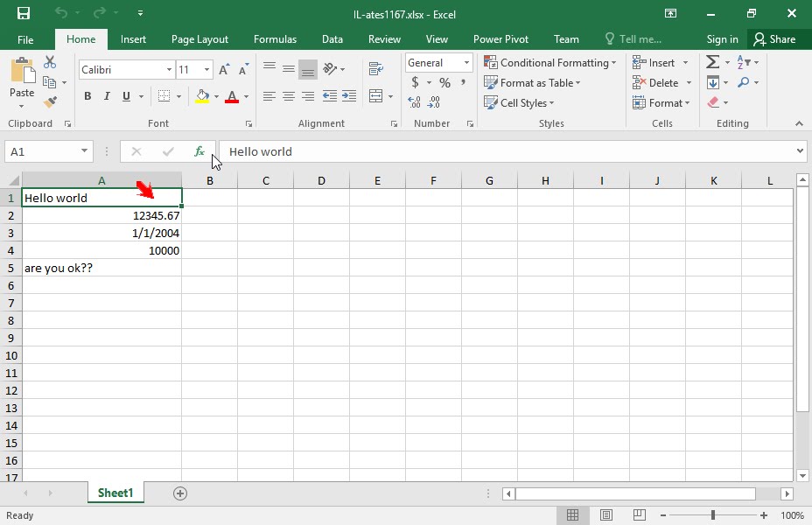Click the Fill down arrow icon
The width and height of the screenshot is (812, 525).
pos(713,82)
